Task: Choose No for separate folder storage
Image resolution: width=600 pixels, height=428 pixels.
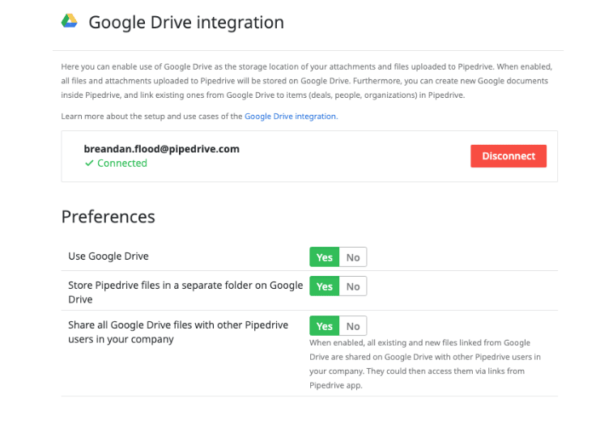Action: coord(353,286)
